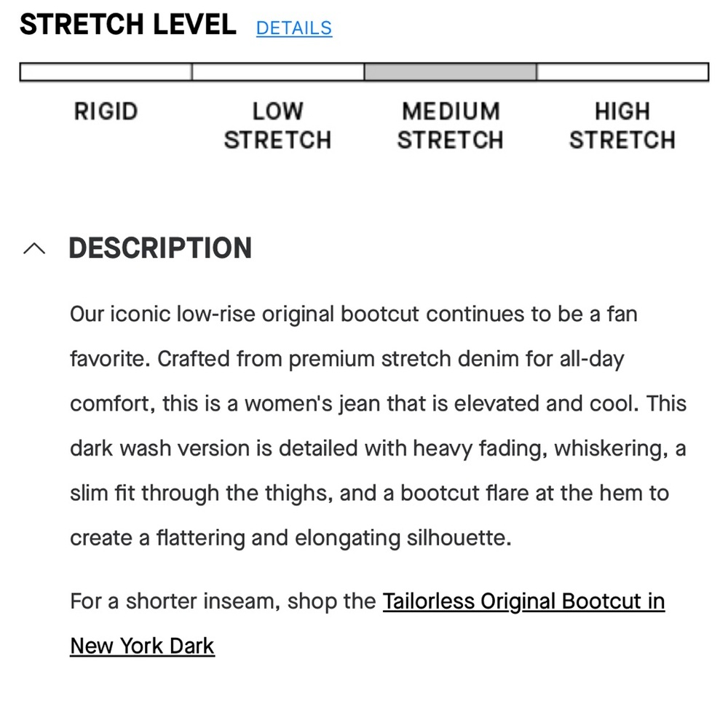Open the Stretch Level DETAILS link

(294, 28)
